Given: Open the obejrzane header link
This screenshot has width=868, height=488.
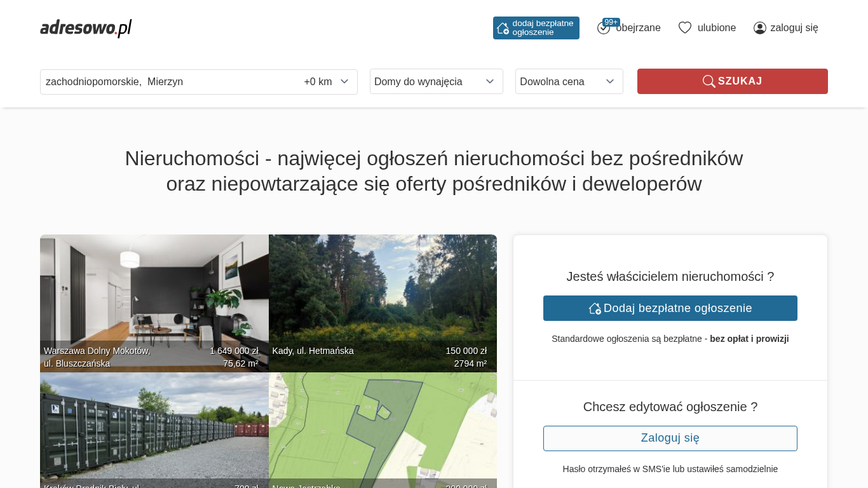Looking at the screenshot, I should coord(638,28).
